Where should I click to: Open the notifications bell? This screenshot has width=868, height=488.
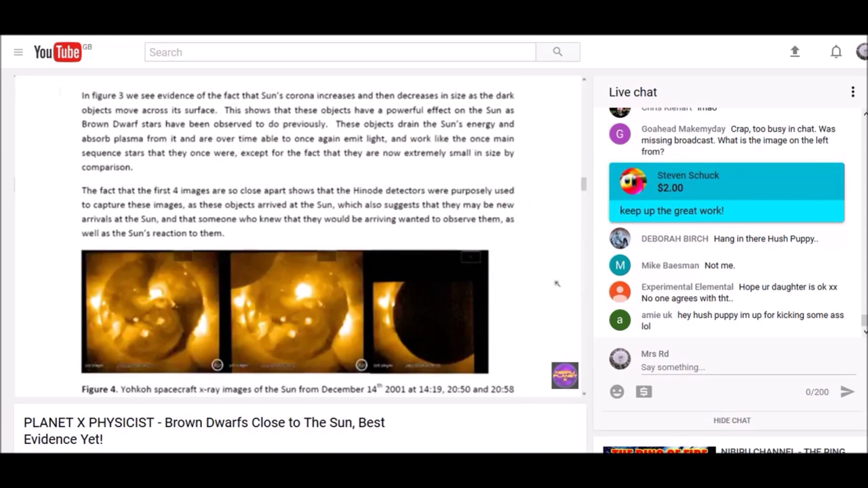[836, 52]
